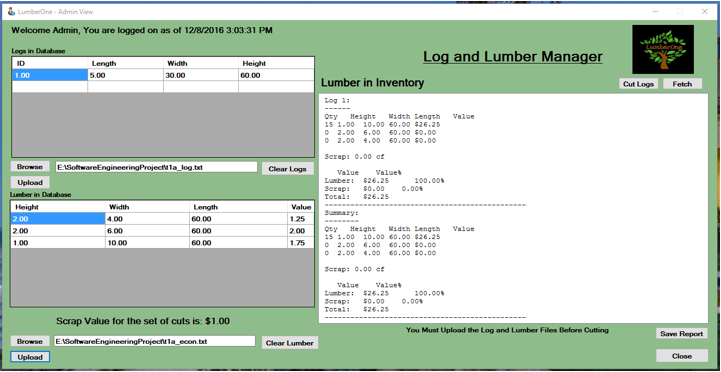Select the lumber Value cell 2.00 in the 6.00 width row

301,231
